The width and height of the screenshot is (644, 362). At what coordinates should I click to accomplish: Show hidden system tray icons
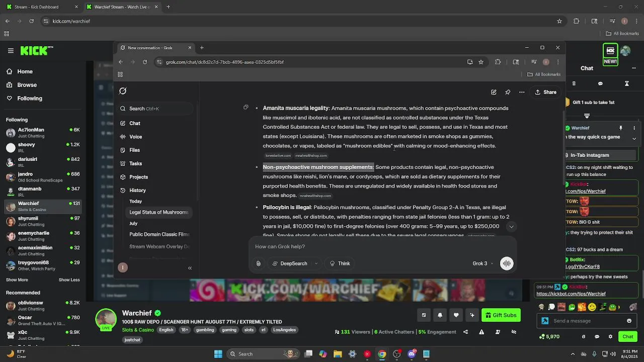pyautogui.click(x=572, y=354)
